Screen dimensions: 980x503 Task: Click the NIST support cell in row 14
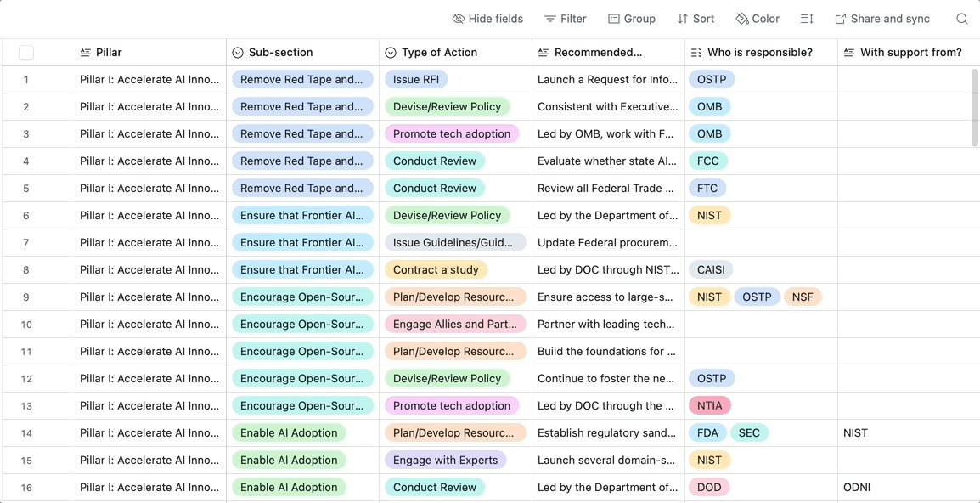click(909, 433)
